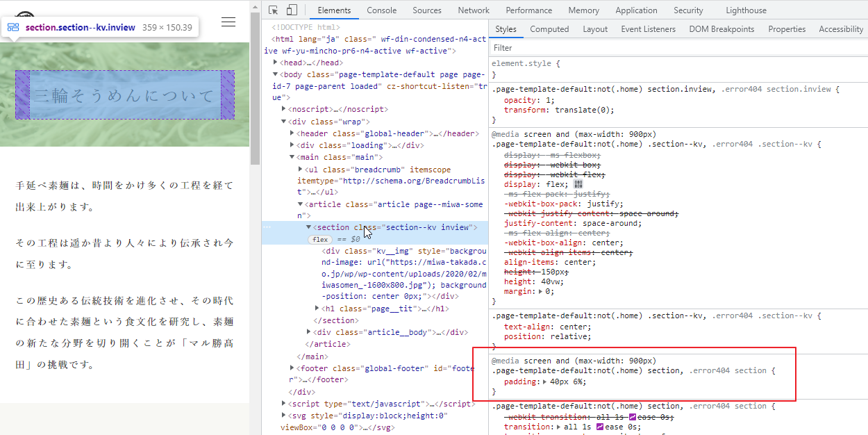The width and height of the screenshot is (868, 435).
Task: Focus the Filter styles input
Action: pyautogui.click(x=678, y=48)
